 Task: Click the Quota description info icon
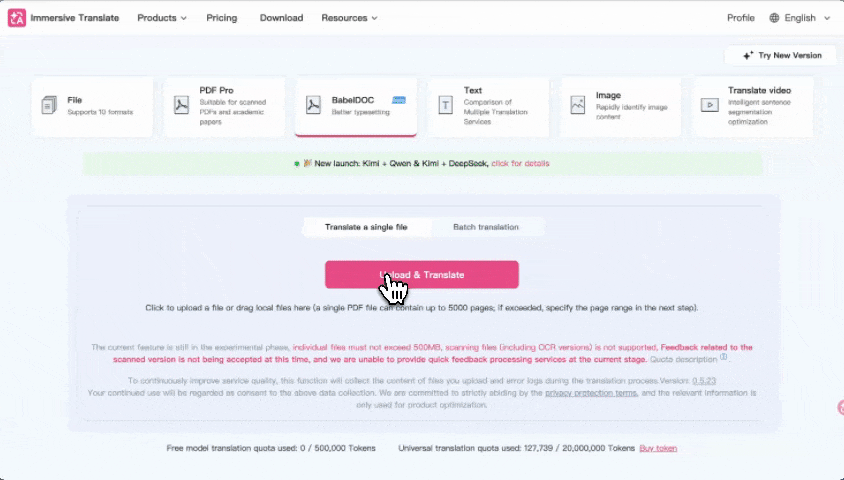click(723, 357)
